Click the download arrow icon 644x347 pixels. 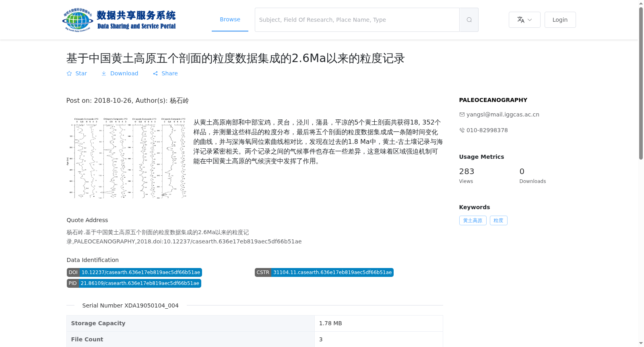point(104,73)
